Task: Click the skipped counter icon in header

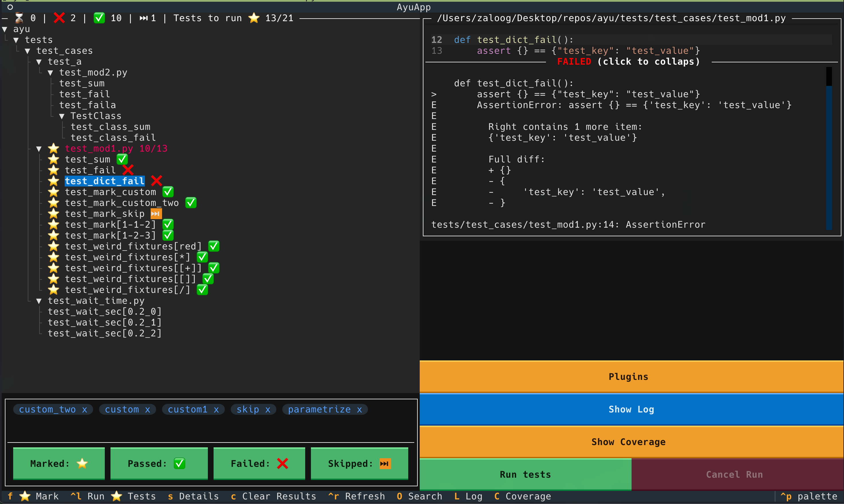Action: pos(144,18)
